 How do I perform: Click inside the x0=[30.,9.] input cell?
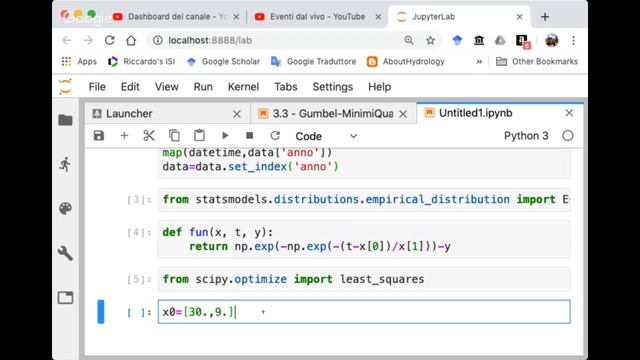click(x=364, y=312)
